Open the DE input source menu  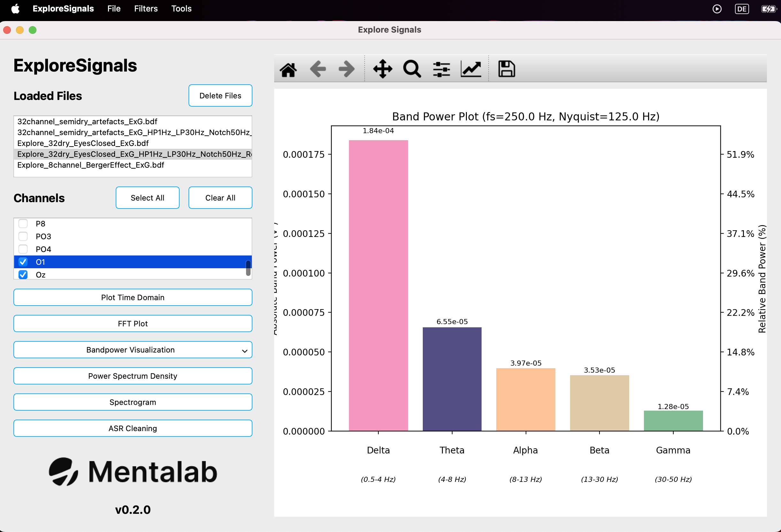(742, 9)
